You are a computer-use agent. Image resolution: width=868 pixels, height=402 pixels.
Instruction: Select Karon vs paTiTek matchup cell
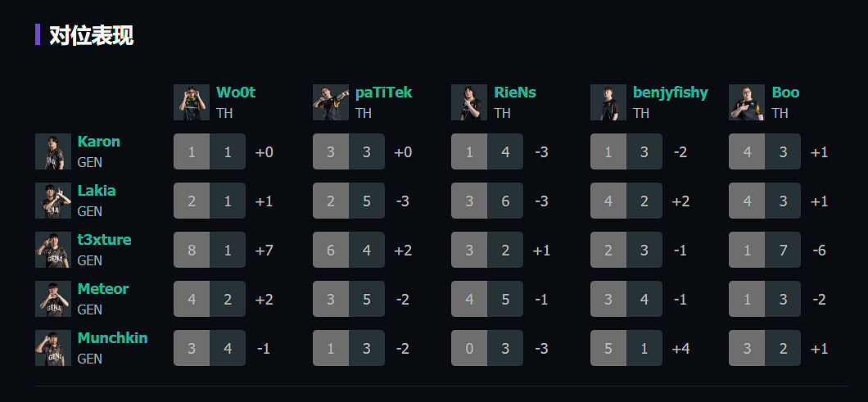349,151
